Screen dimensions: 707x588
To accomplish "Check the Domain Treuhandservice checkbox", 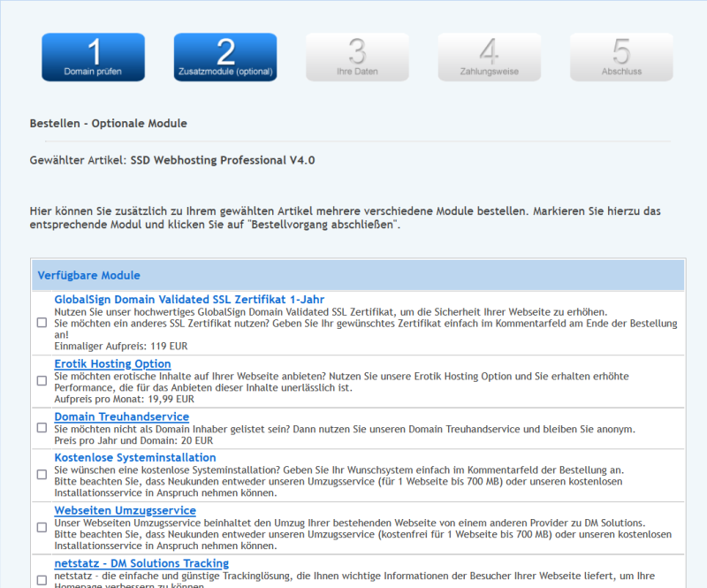I will coord(42,428).
